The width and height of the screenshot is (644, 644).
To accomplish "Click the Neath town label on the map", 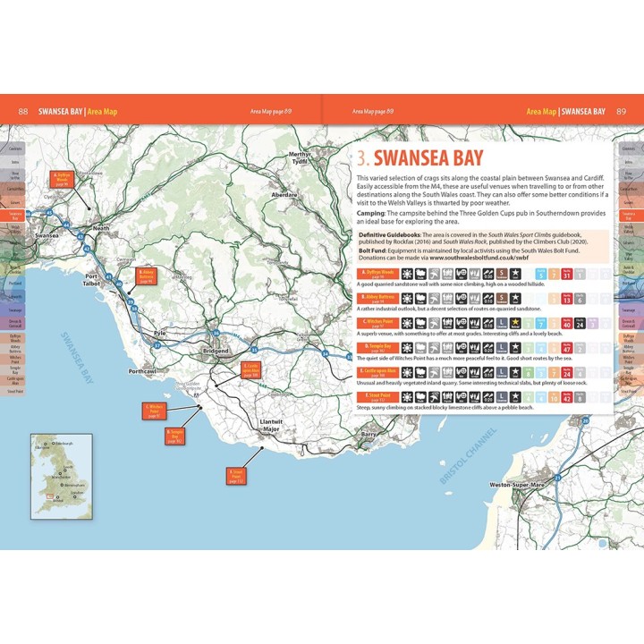I will coord(101,228).
